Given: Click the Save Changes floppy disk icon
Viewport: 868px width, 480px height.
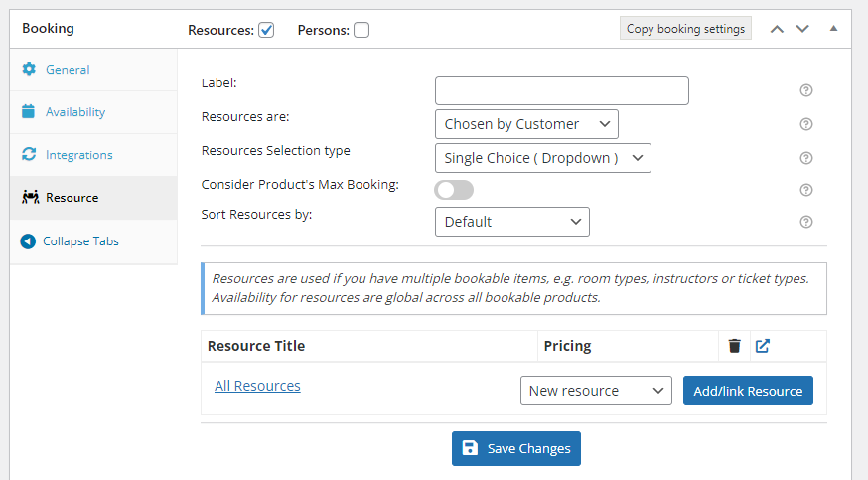Looking at the screenshot, I should coord(470,448).
